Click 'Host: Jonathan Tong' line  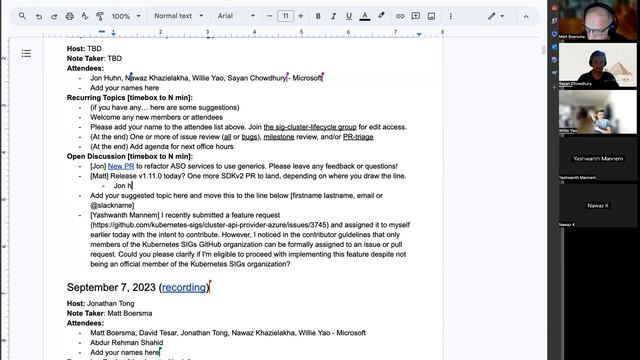[x=100, y=303]
